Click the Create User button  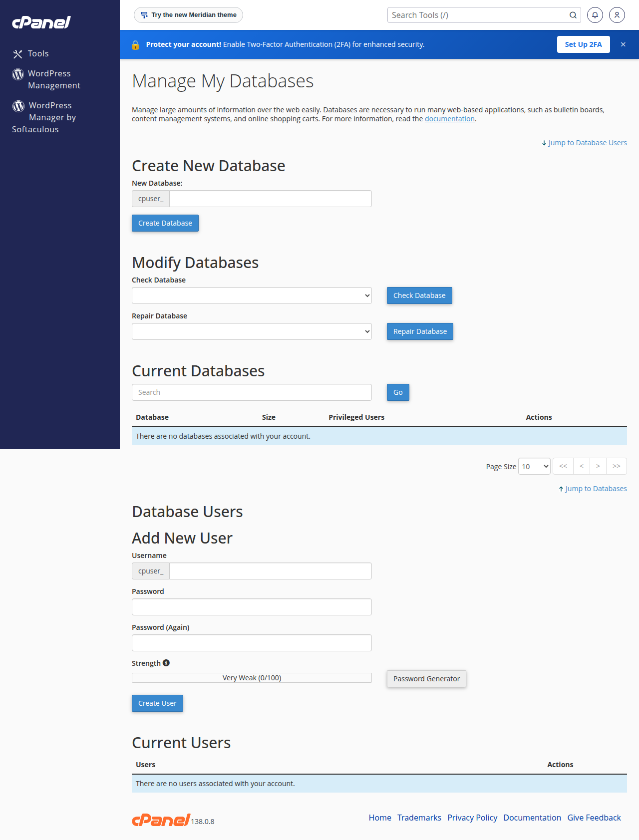pyautogui.click(x=157, y=703)
